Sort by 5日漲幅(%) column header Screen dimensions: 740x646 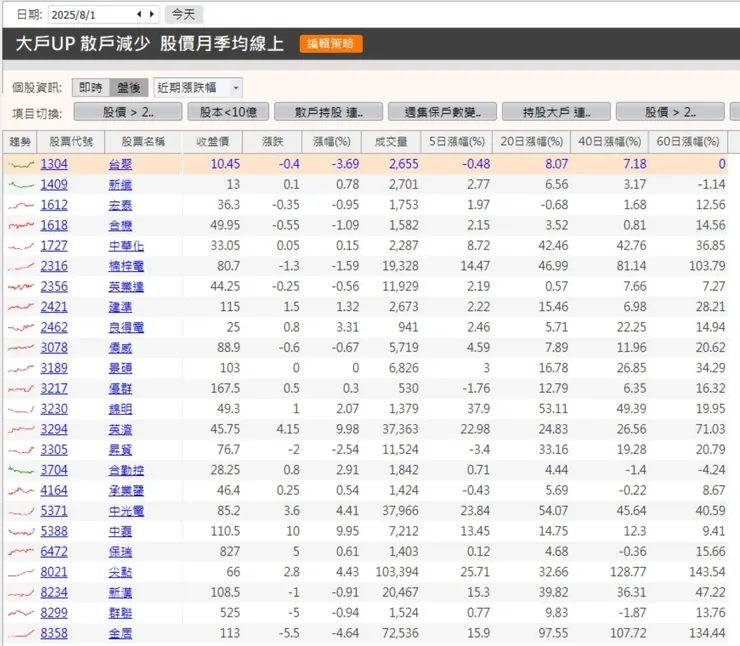456,142
